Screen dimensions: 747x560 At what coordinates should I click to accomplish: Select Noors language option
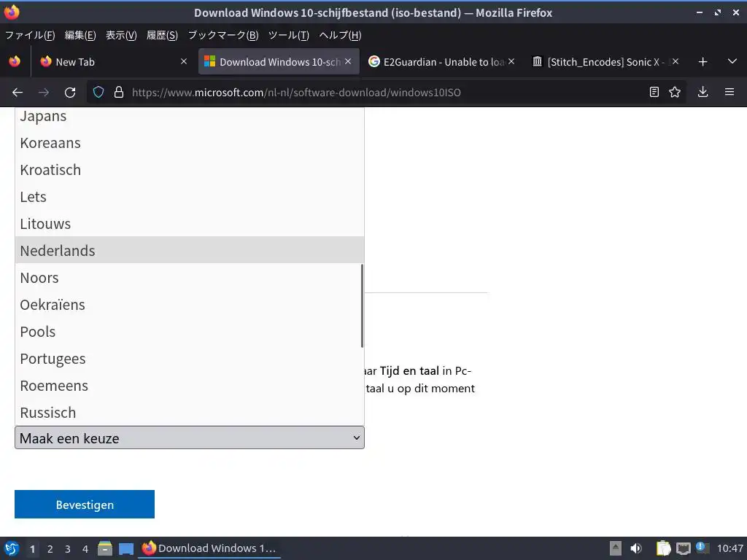point(190,278)
